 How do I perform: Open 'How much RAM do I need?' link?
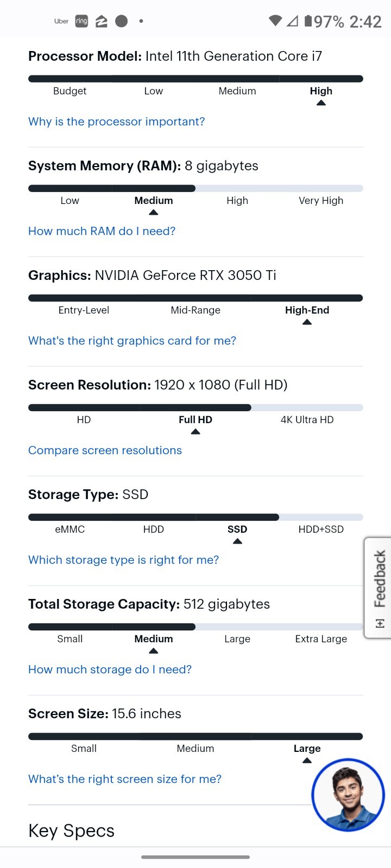[x=102, y=231]
